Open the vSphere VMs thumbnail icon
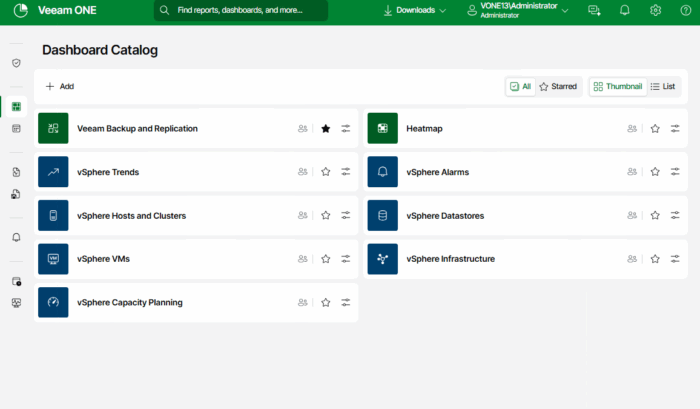 point(53,259)
